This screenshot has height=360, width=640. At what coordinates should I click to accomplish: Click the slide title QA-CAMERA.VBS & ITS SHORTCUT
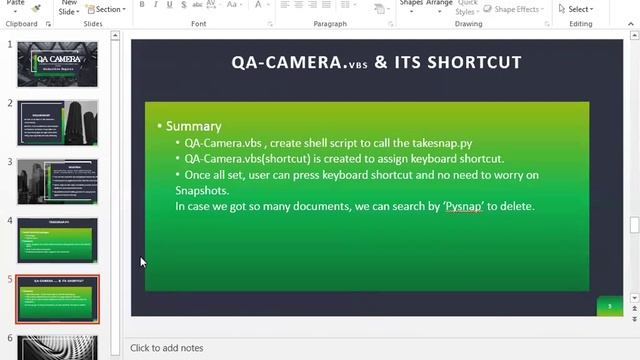coord(376,62)
